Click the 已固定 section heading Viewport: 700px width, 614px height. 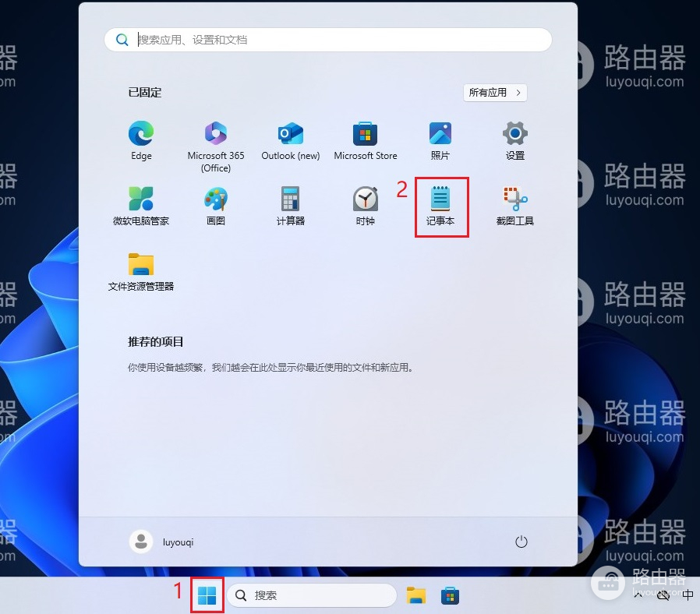(145, 93)
